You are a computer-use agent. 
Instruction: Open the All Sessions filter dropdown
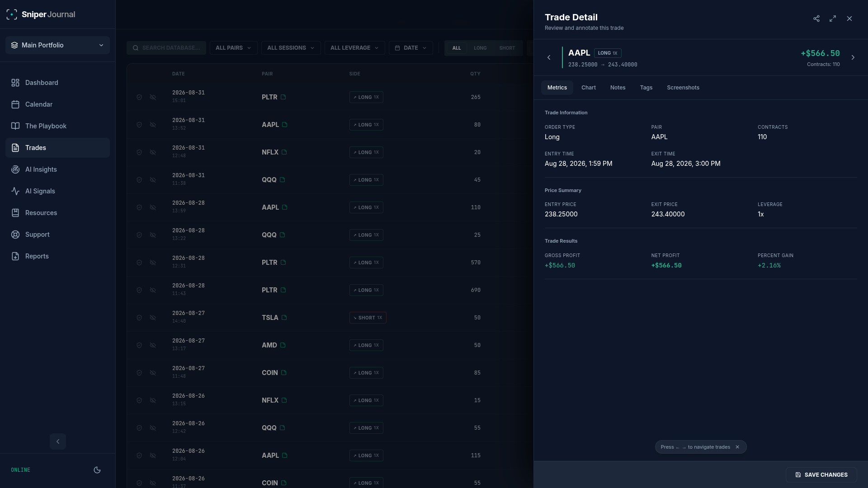(291, 48)
